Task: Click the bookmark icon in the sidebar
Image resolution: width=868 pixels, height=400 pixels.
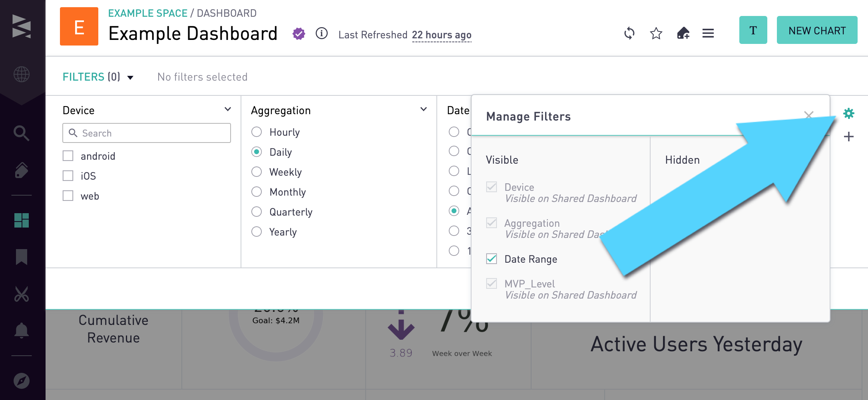Action: click(x=22, y=257)
